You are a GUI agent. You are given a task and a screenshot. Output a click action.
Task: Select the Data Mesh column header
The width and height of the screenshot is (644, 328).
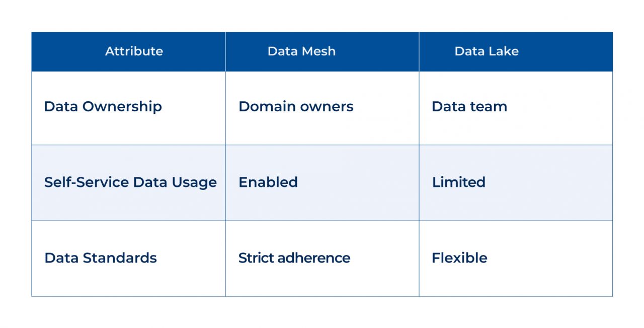coord(301,51)
